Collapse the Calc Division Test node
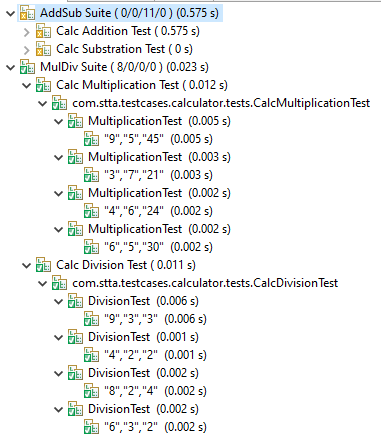Viewport: 381px width, 440px height. [27, 266]
